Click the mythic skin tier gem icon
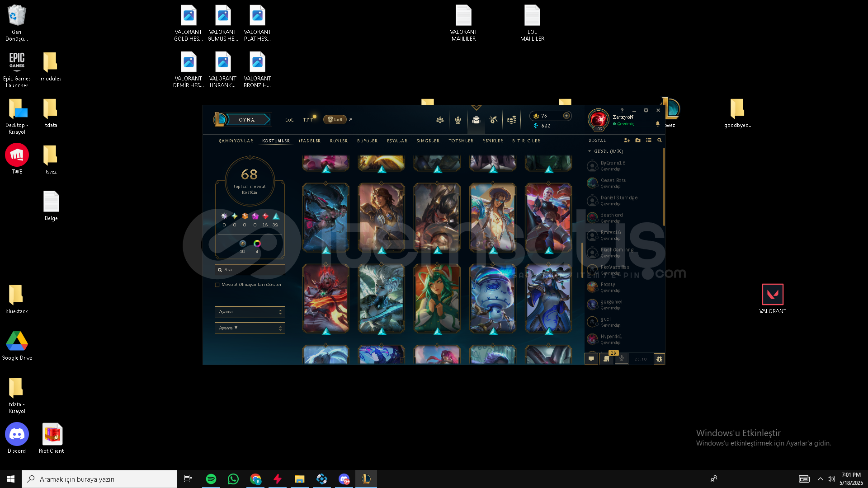The width and height of the screenshot is (868, 488). click(x=255, y=216)
